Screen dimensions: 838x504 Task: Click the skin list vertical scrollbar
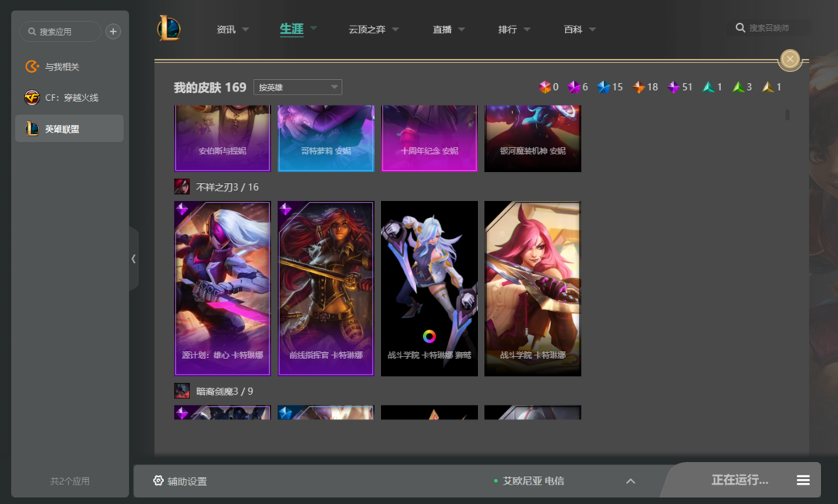tap(788, 114)
